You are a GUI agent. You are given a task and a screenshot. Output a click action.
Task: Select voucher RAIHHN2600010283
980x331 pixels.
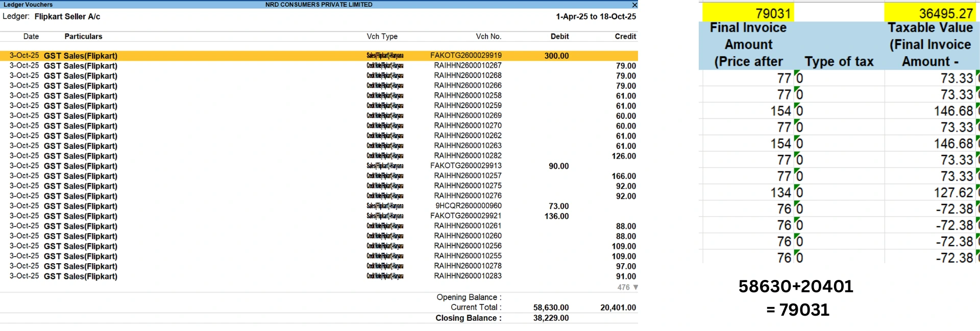point(319,276)
